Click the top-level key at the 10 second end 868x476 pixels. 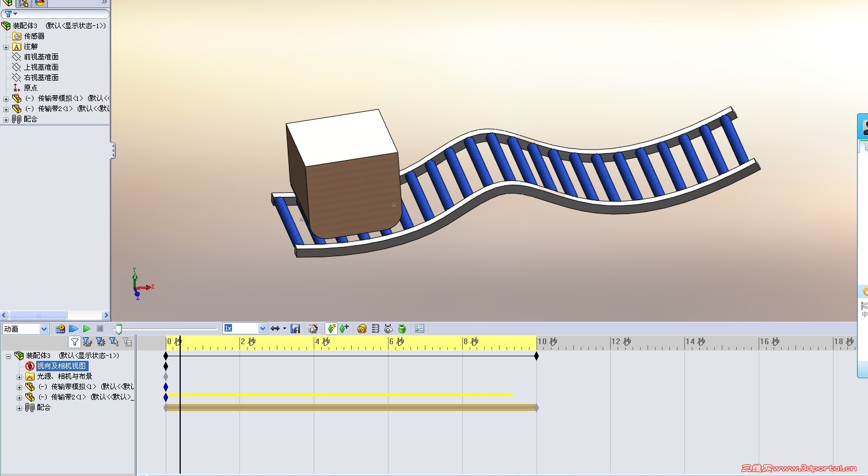(536, 356)
